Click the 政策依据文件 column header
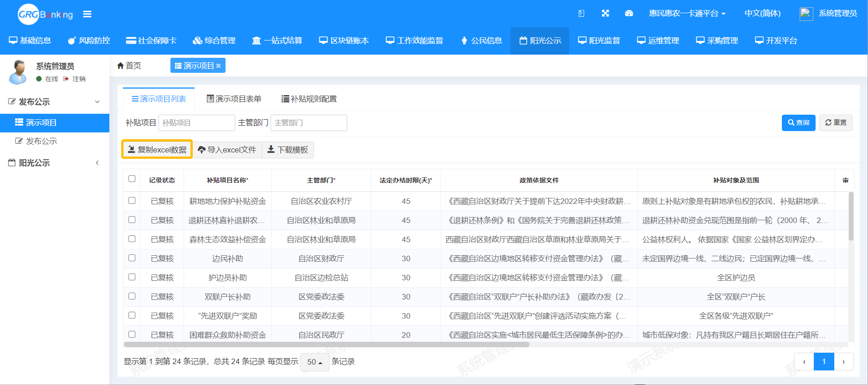Screen dimensions: 868x385 point(539,180)
